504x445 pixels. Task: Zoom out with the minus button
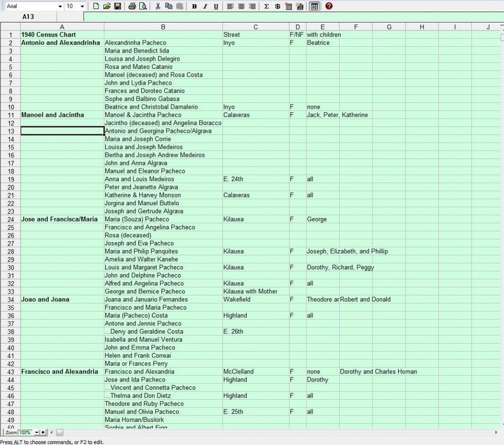[37, 433]
